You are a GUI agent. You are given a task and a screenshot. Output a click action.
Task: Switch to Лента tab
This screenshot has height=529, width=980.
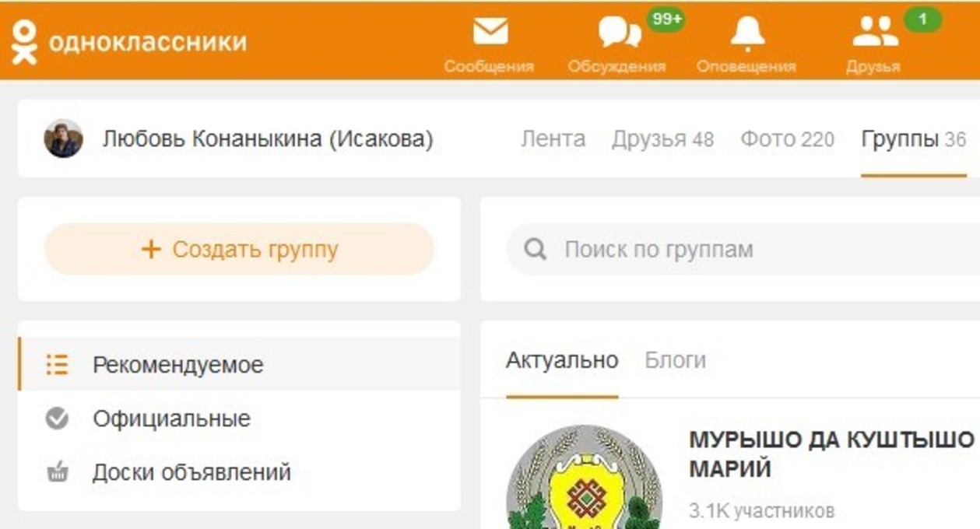[x=553, y=139]
